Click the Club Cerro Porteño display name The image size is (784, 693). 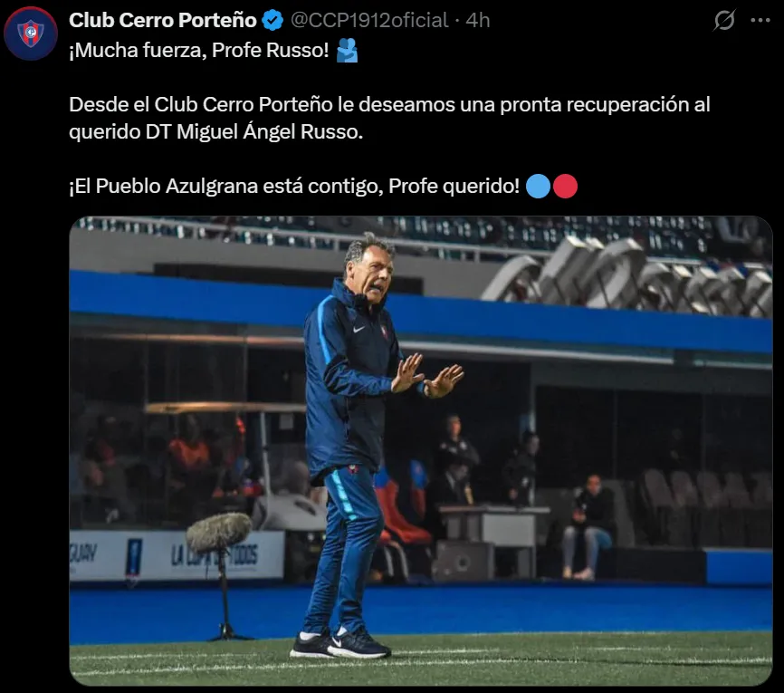[163, 19]
